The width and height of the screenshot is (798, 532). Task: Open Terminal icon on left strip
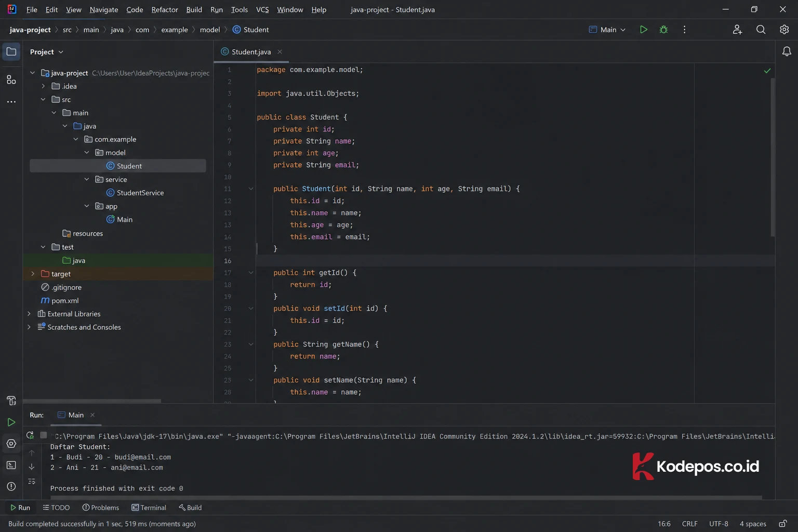pyautogui.click(x=11, y=465)
